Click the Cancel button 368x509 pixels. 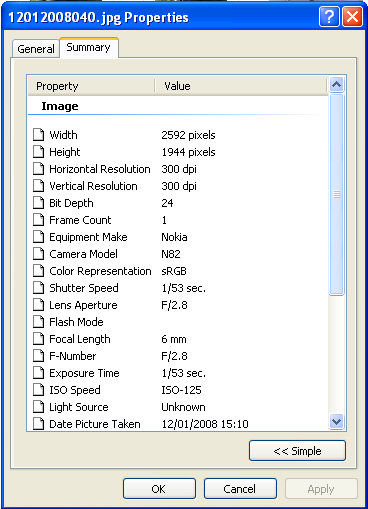240,489
